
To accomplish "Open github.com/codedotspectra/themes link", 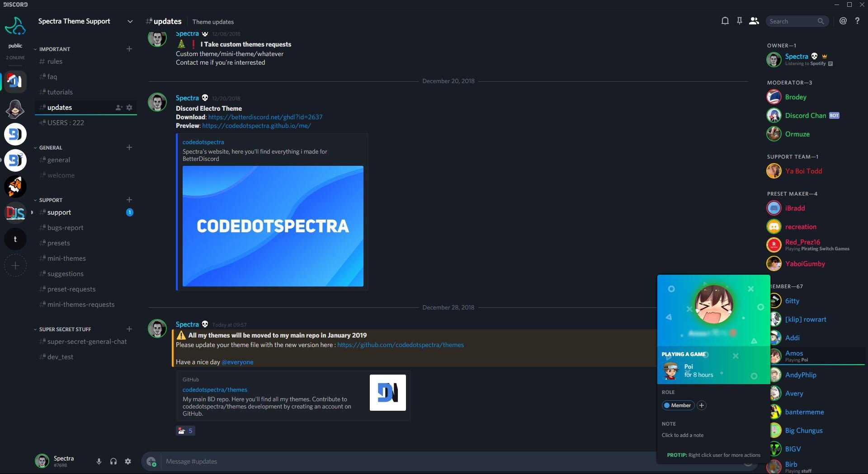I will 401,345.
